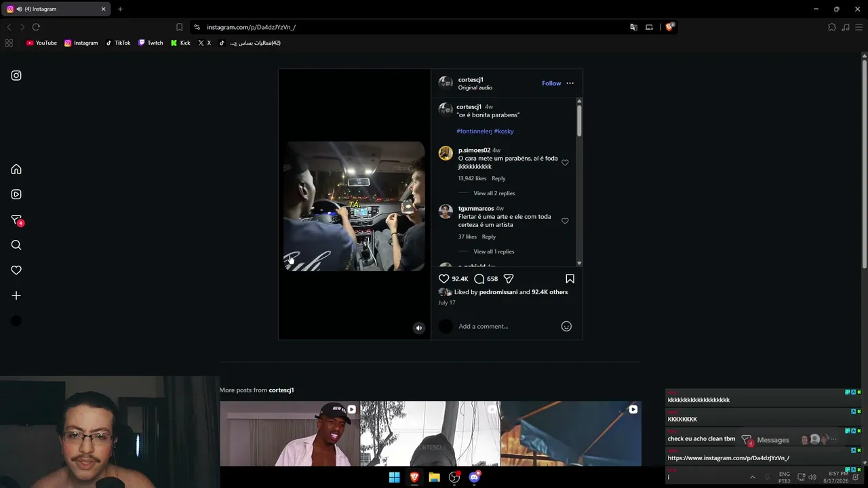This screenshot has height=488, width=868.
Task: Expand View all 1 replies
Action: click(x=494, y=252)
